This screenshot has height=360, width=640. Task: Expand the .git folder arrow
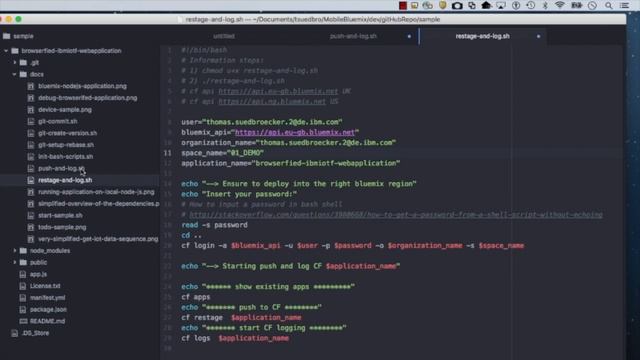(15, 62)
